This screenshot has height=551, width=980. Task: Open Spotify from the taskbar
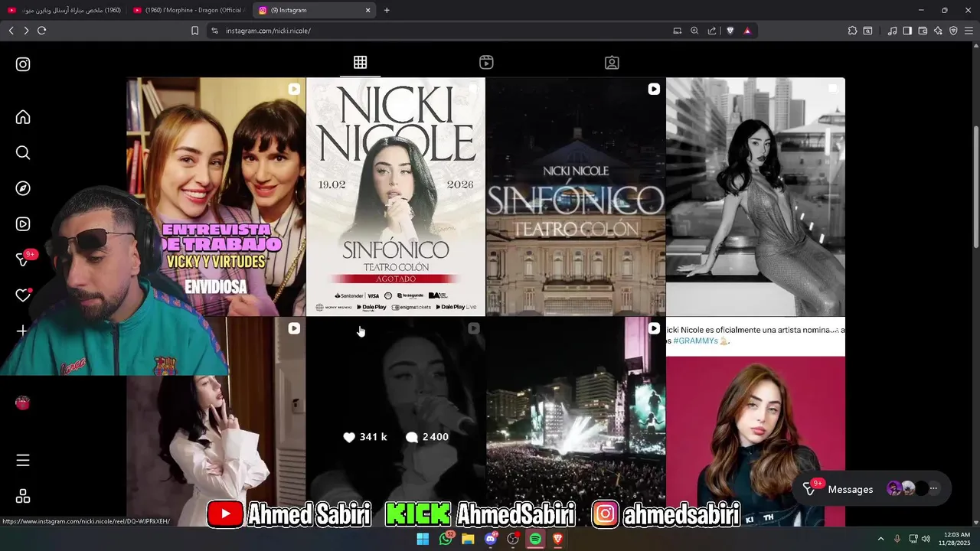[535, 539]
